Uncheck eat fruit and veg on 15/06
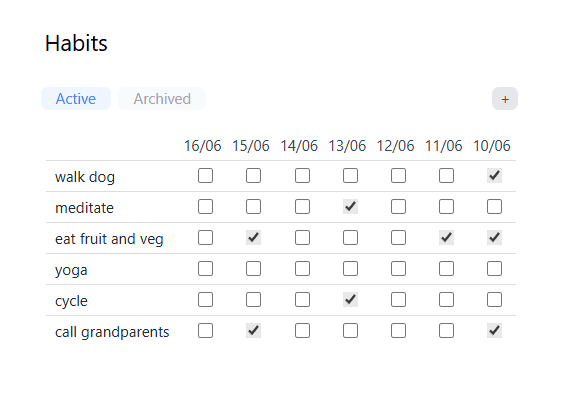The width and height of the screenshot is (575, 405). pyautogui.click(x=253, y=238)
